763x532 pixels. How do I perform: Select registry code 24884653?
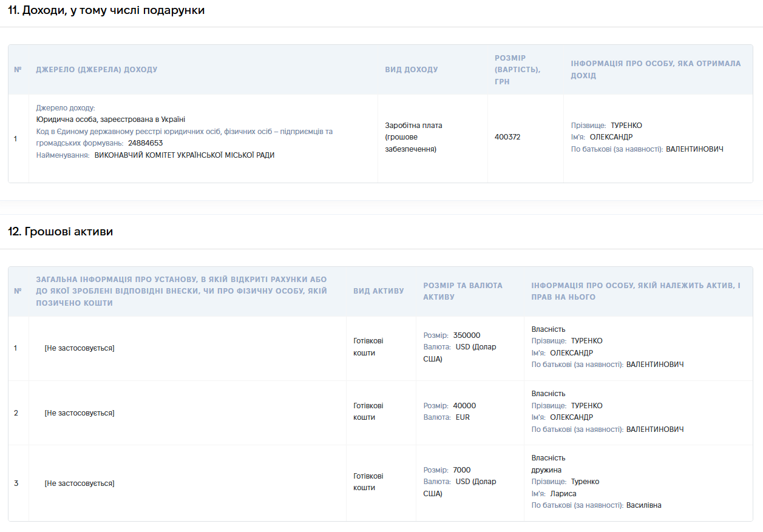(x=145, y=143)
